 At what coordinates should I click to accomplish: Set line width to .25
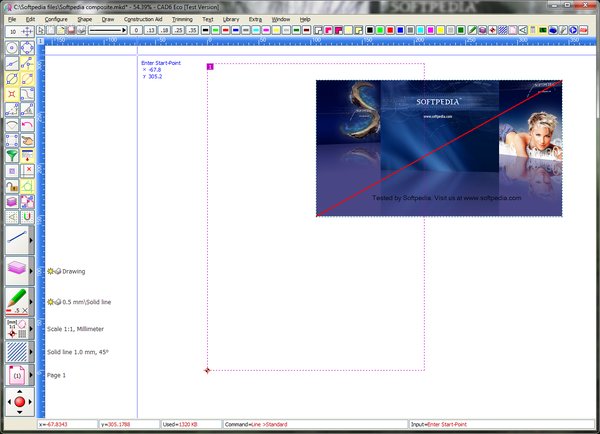[x=178, y=30]
